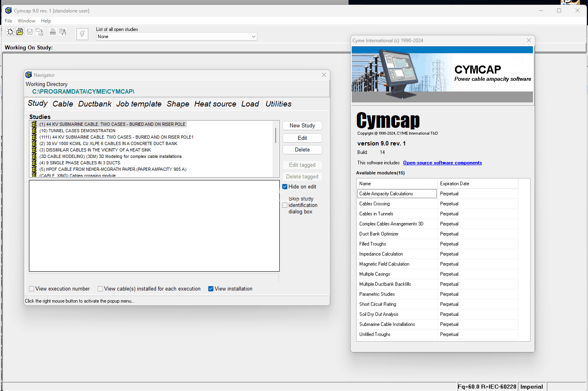
Task: Select the Load tab
Action: (250, 104)
